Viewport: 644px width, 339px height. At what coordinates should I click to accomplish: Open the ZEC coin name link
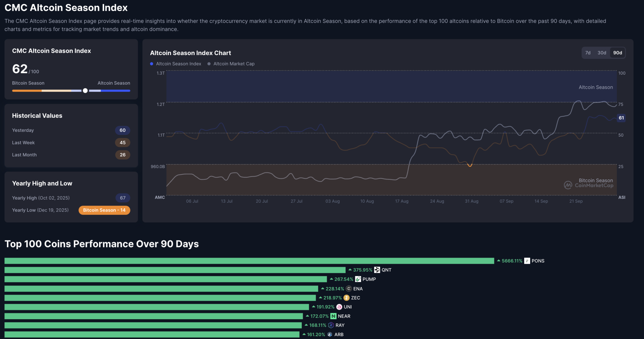[x=356, y=298]
